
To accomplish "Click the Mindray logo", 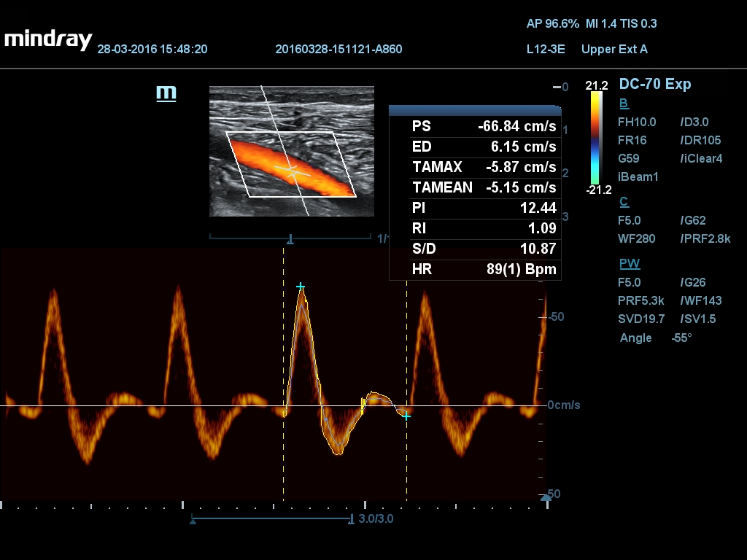I will pyautogui.click(x=45, y=40).
